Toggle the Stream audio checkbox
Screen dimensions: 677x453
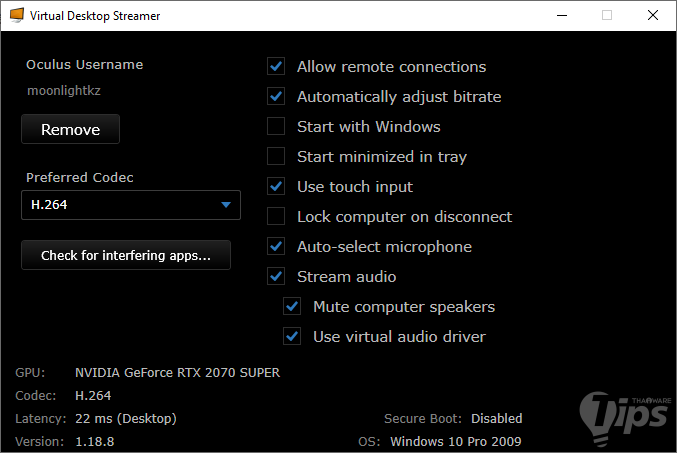[x=276, y=276]
